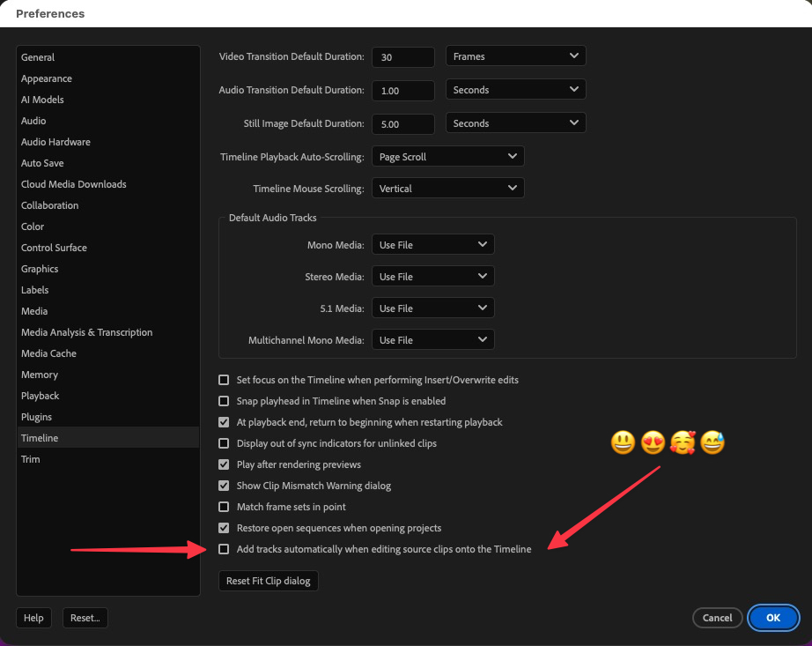The height and width of the screenshot is (646, 812).
Task: Open Multichannel Mono Media dropdown
Action: coord(433,340)
